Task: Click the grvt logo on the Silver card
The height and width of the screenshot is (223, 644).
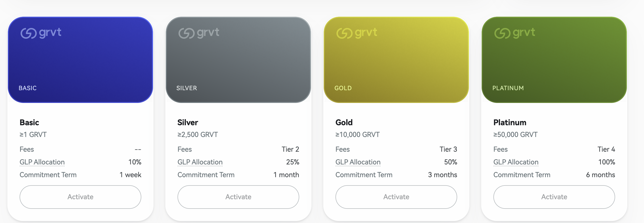Action: click(199, 33)
